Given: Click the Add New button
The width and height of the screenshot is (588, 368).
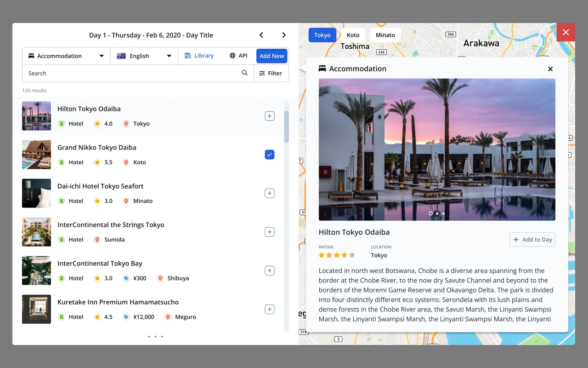Looking at the screenshot, I should (x=272, y=56).
